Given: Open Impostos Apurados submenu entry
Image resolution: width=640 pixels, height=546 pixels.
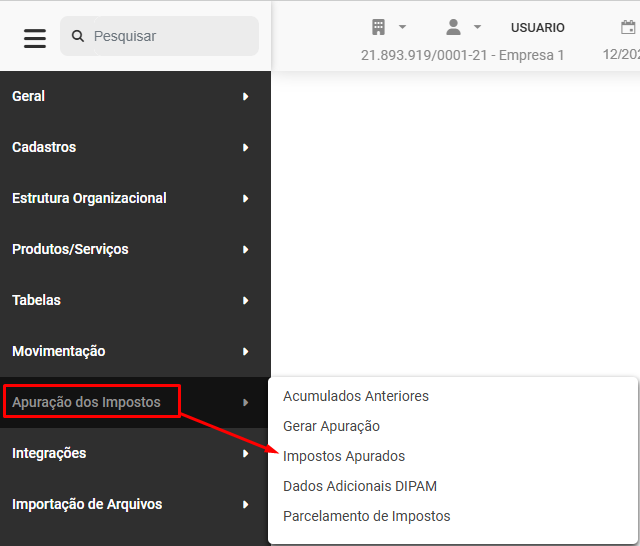Looking at the screenshot, I should click(344, 456).
